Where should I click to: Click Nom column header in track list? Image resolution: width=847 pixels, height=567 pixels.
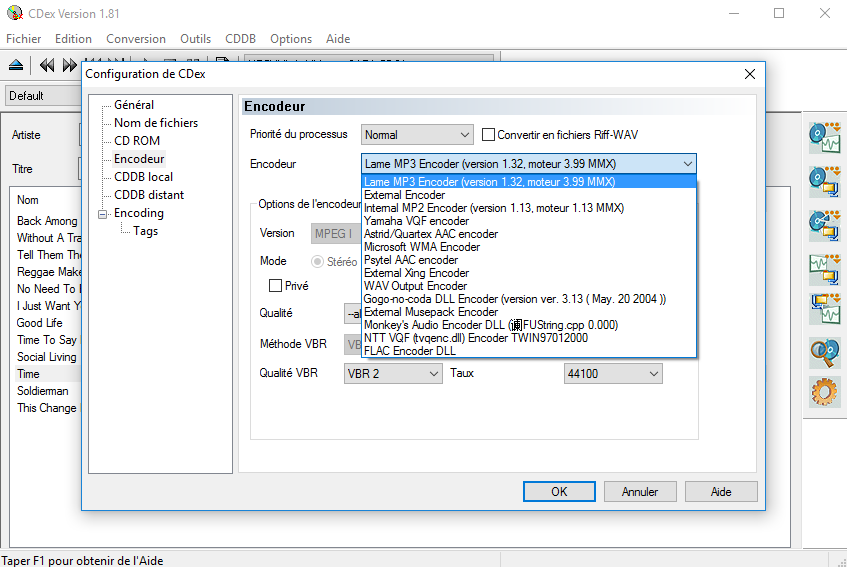coord(28,200)
